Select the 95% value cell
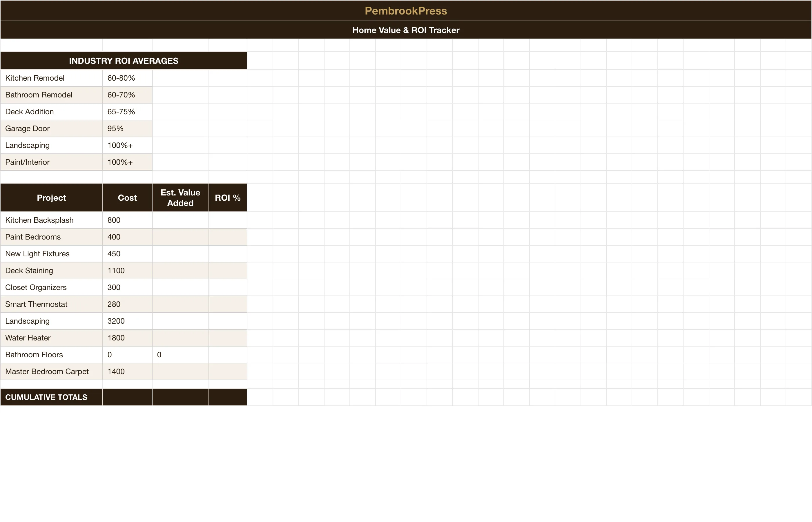 coord(127,128)
